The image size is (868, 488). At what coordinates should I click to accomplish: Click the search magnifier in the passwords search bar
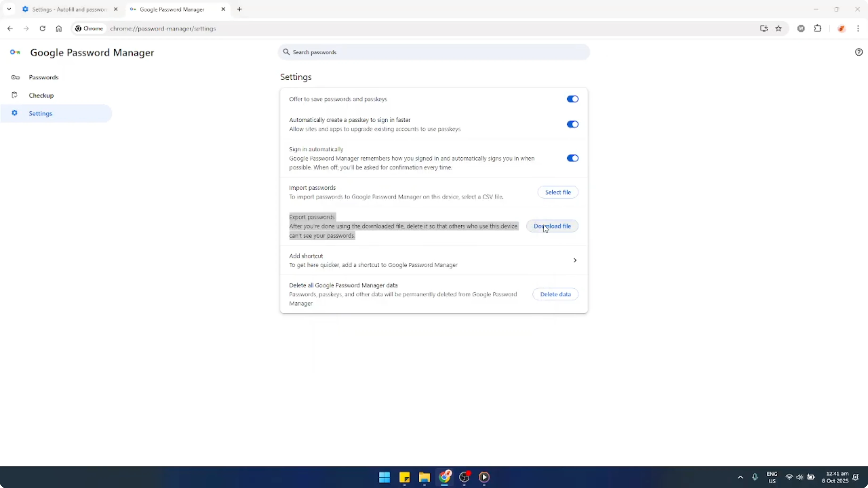coord(286,52)
